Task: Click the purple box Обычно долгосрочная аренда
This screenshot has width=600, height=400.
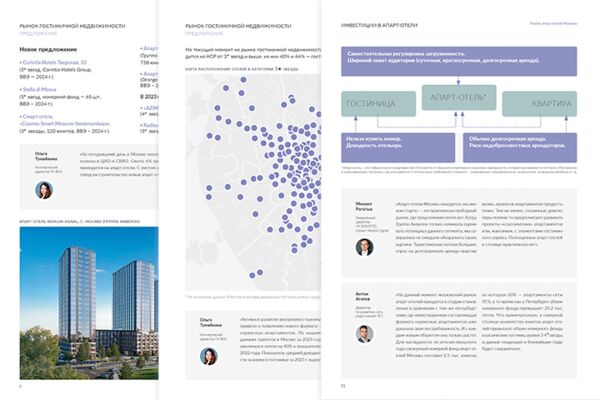Action: pos(520,148)
